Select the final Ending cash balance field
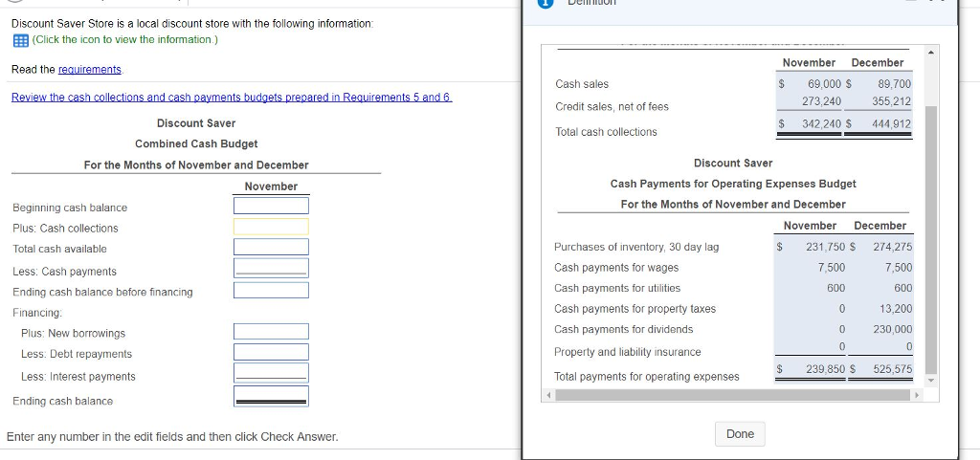Image resolution: width=980 pixels, height=460 pixels. [x=271, y=396]
